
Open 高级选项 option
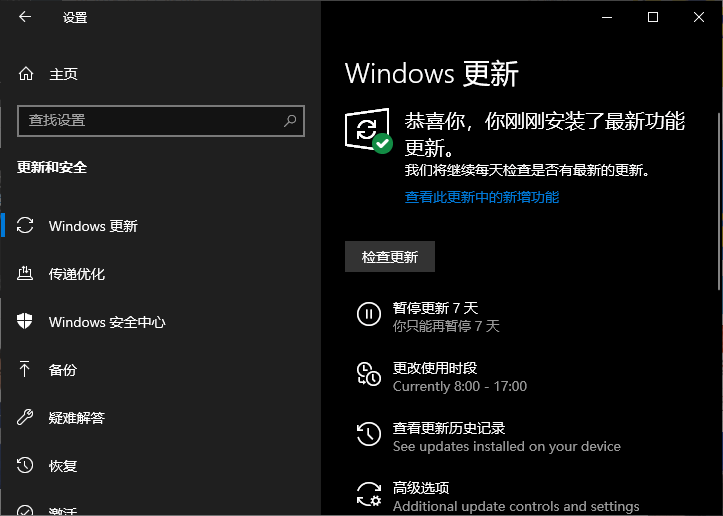tap(421, 487)
